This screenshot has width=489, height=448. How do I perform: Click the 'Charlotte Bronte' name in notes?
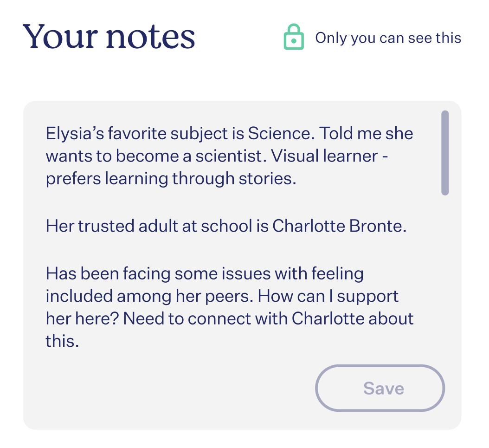click(339, 226)
